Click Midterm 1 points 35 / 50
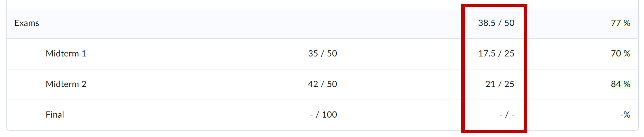The width and height of the screenshot is (644, 137). tap(322, 53)
